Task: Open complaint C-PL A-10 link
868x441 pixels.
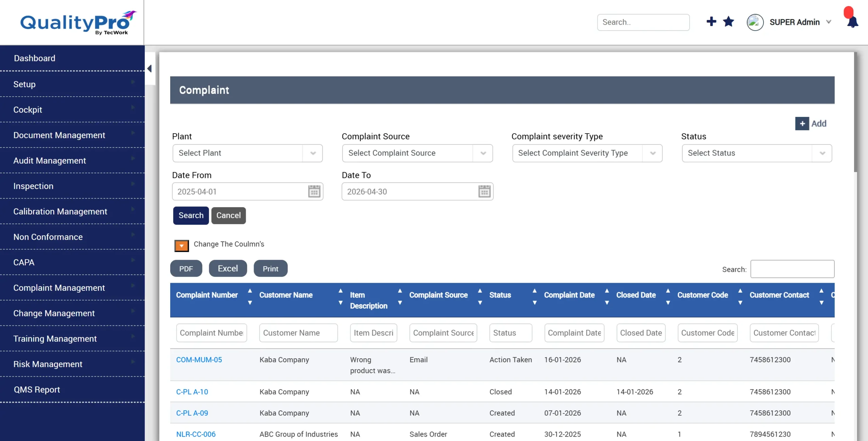Action: 192,392
